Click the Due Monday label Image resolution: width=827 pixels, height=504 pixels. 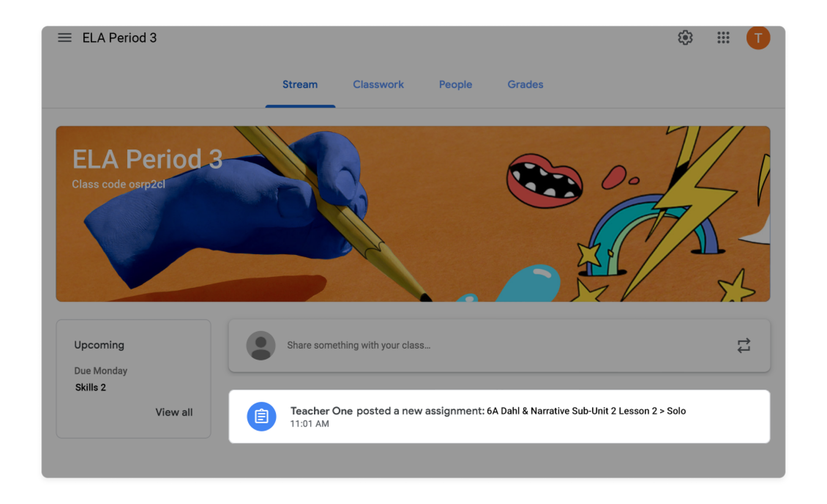[x=101, y=371]
